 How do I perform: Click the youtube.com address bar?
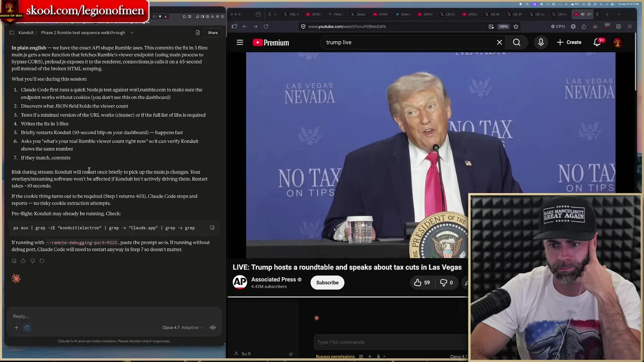(x=392, y=26)
